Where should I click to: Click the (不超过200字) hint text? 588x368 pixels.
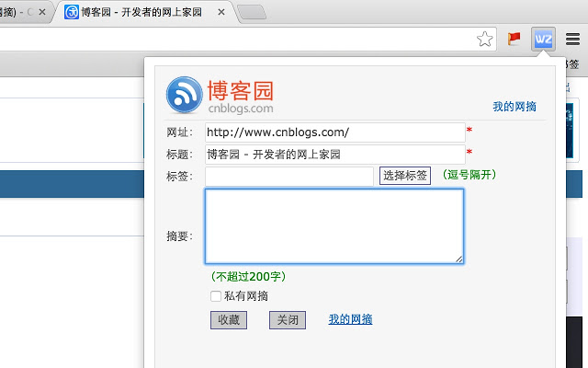(248, 277)
